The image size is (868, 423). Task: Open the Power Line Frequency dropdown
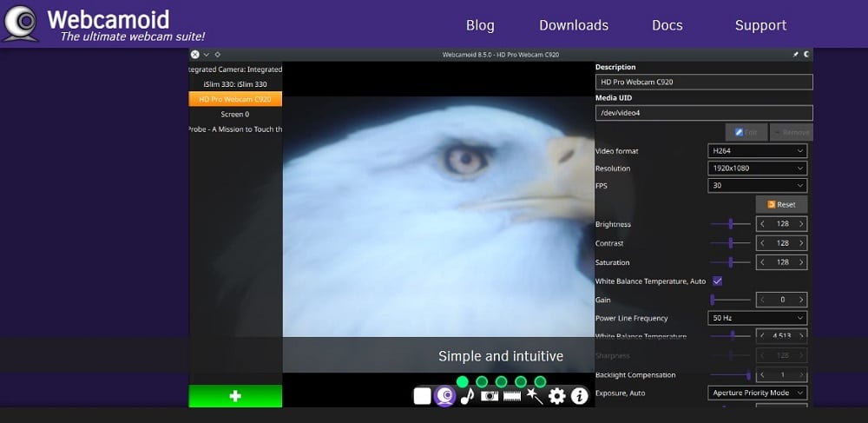757,318
